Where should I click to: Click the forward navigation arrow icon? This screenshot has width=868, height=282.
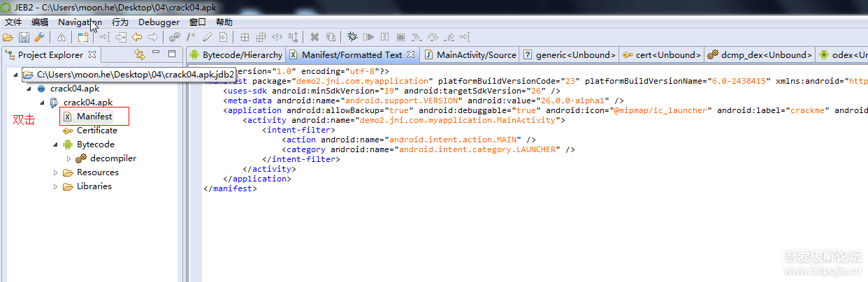click(152, 37)
